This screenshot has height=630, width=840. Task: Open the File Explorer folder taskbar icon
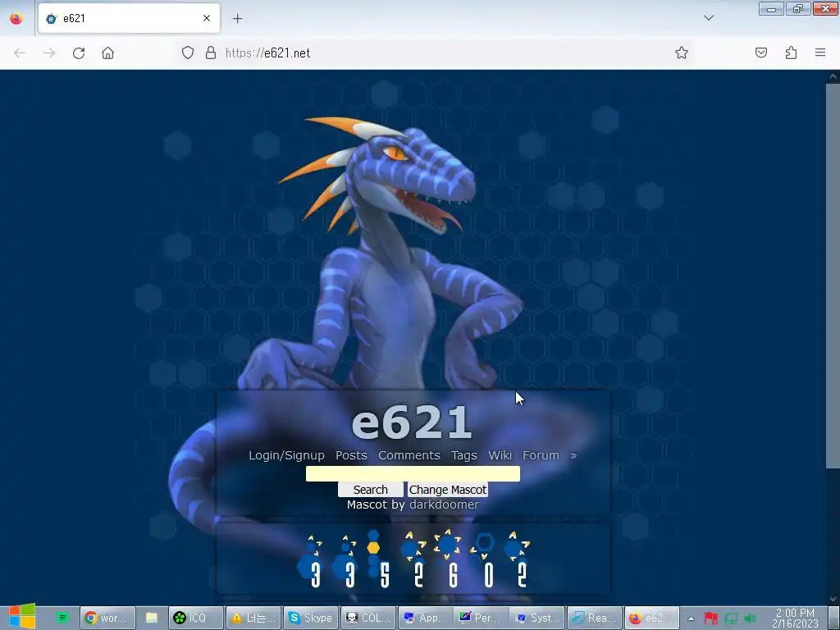coord(152,619)
